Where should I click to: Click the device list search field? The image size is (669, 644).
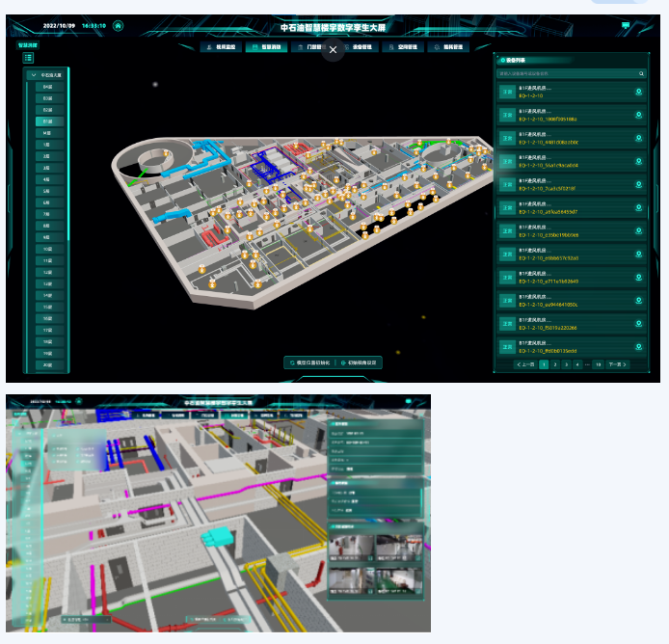[564, 73]
